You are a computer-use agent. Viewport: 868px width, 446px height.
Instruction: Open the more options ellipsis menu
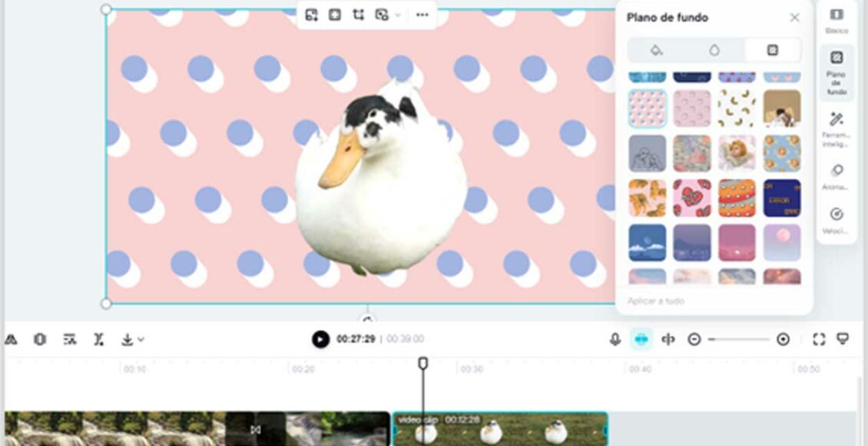422,15
